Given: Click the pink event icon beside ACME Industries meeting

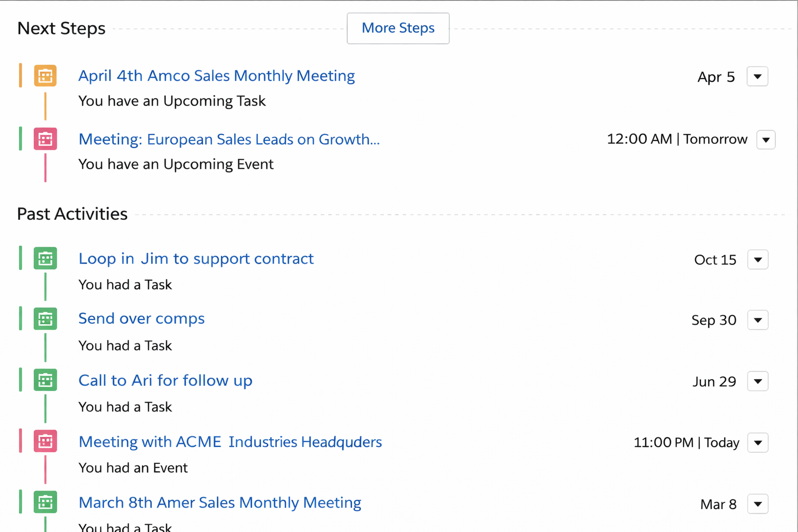Looking at the screenshot, I should click(x=45, y=442).
